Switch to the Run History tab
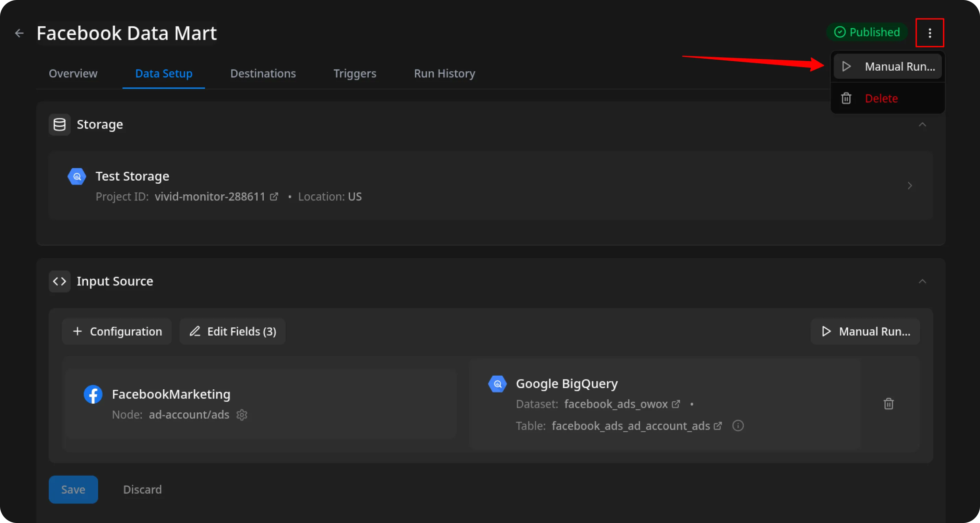Viewport: 980px width, 523px height. coord(444,73)
